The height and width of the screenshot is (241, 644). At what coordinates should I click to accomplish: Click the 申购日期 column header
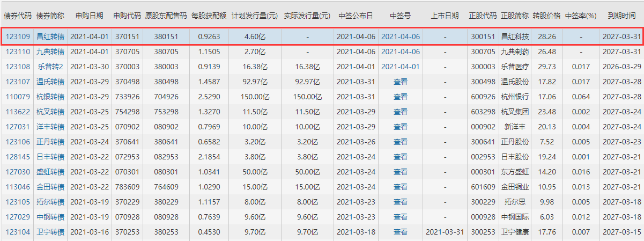(x=90, y=16)
